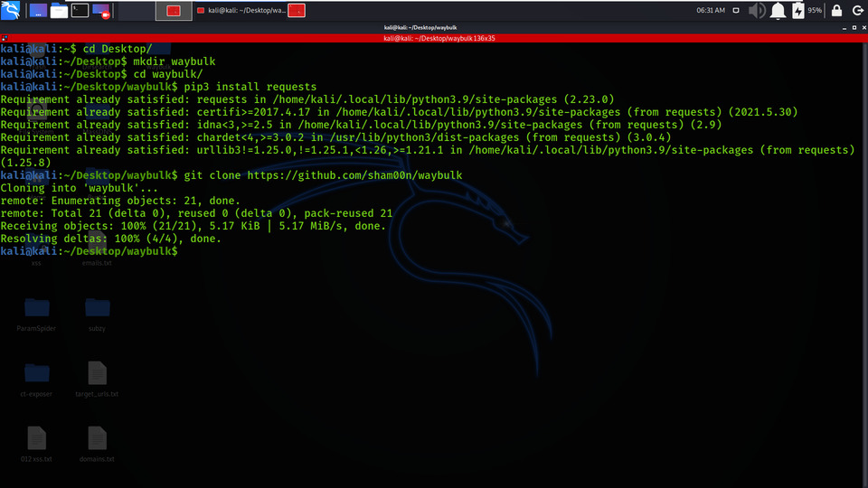Click the 'Receiving objects: 100%' output line
Image resolution: width=868 pixels, height=488 pixels.
coord(193,226)
